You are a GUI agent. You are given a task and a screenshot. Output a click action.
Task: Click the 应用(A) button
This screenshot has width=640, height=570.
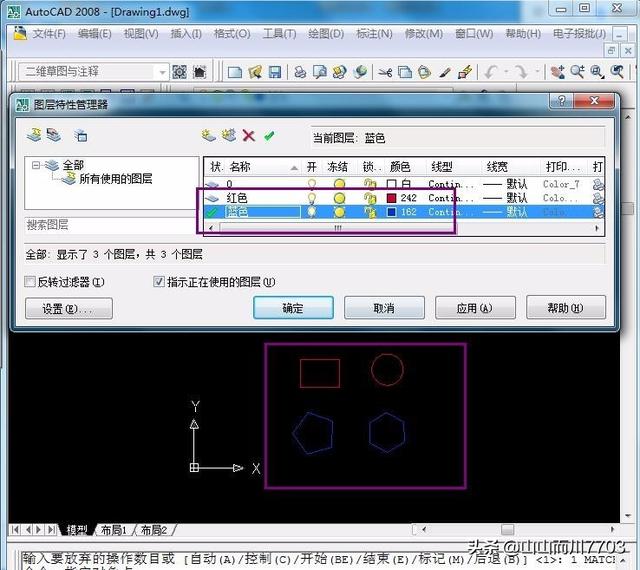pyautogui.click(x=475, y=308)
